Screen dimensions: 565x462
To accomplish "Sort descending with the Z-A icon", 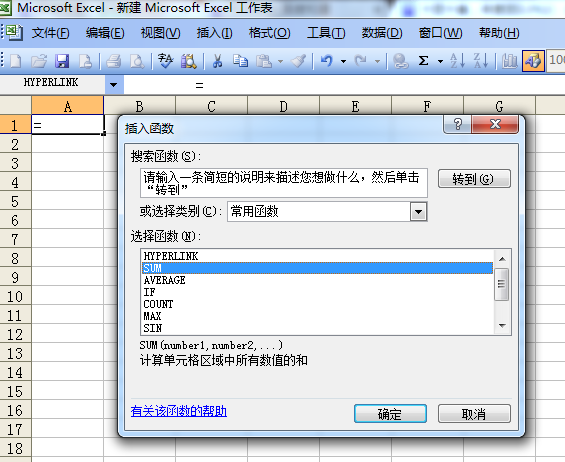I will tap(481, 61).
